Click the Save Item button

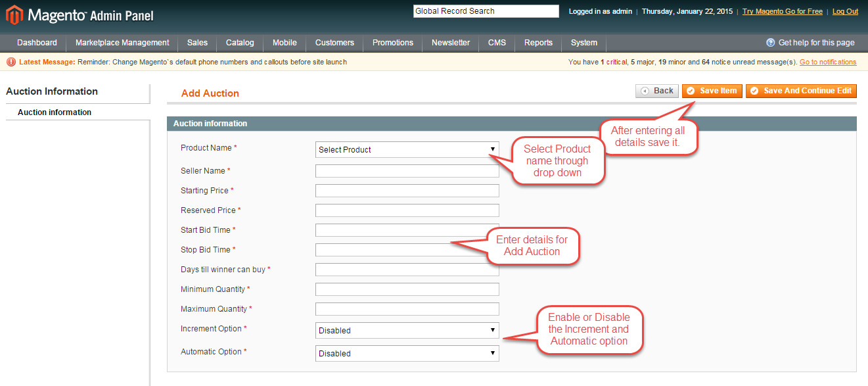(x=712, y=91)
